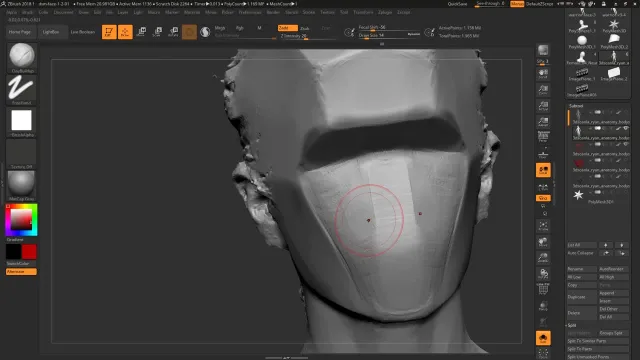Open the MatCap Gray material picker
This screenshot has height=360, width=640.
(x=22, y=186)
